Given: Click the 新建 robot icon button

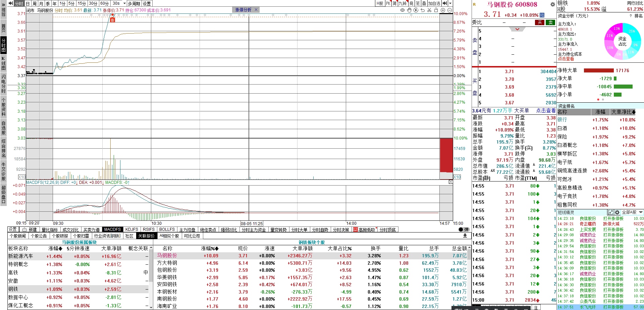Looking at the screenshot, I should 30,230.
